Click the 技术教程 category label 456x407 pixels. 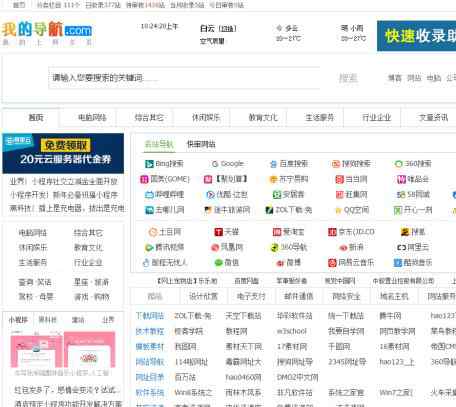click(x=150, y=332)
